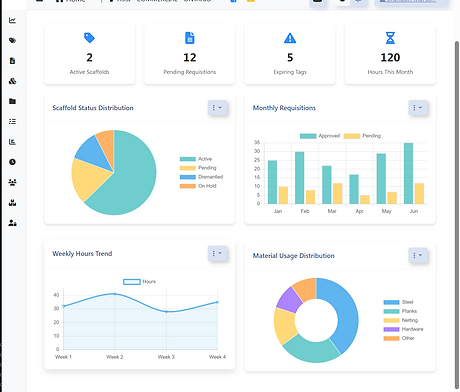Open the bar chart reports icon in sidebar

pyautogui.click(x=12, y=142)
